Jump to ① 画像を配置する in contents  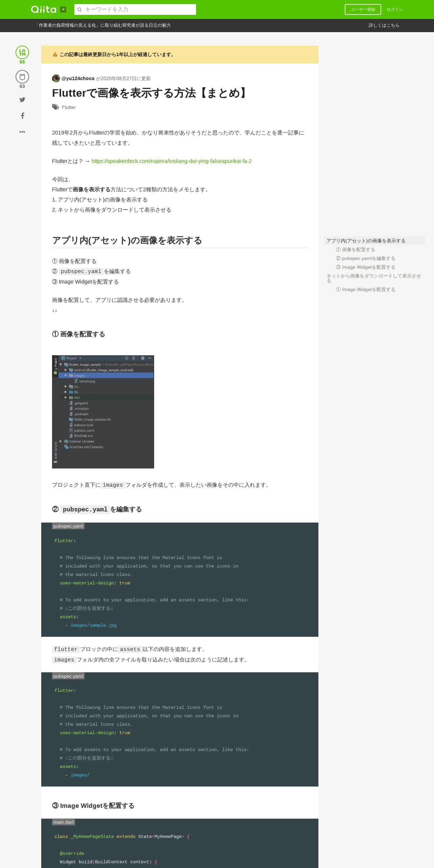click(355, 249)
